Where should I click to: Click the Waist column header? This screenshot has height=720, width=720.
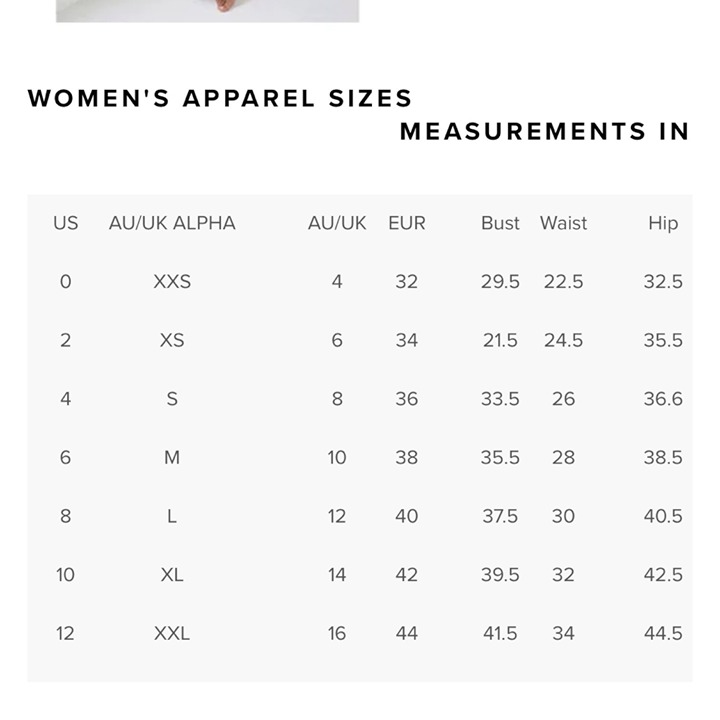[563, 223]
